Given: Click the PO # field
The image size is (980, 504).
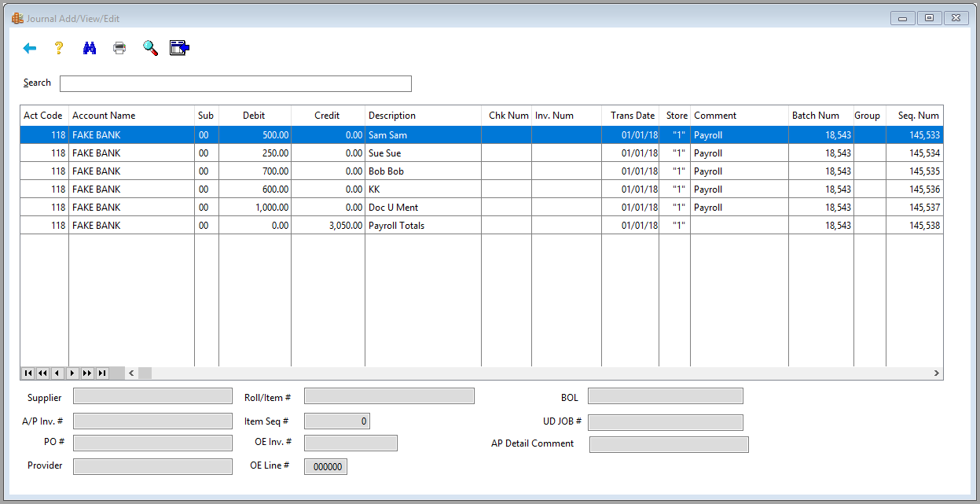Looking at the screenshot, I should 152,443.
